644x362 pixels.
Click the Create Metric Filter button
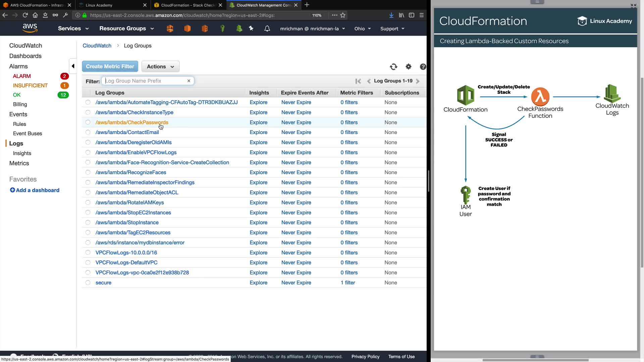110,66
